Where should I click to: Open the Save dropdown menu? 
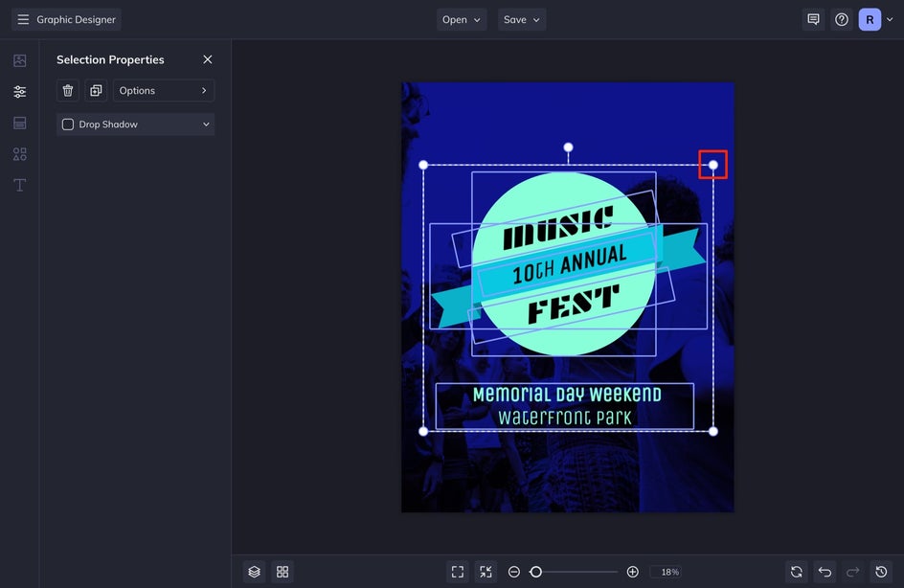click(522, 19)
